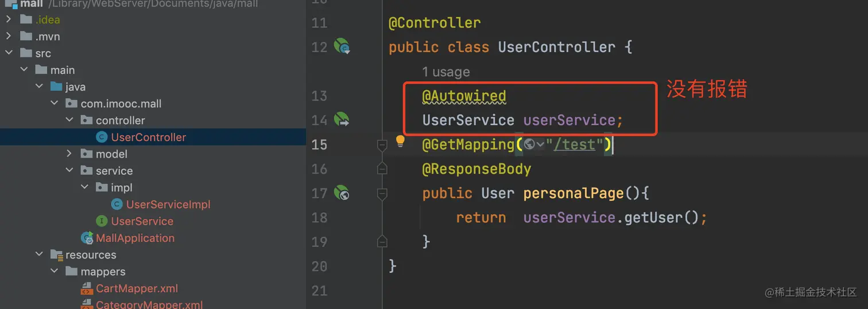Click the CartMapper.xml file icon
The height and width of the screenshot is (309, 868).
point(87,288)
